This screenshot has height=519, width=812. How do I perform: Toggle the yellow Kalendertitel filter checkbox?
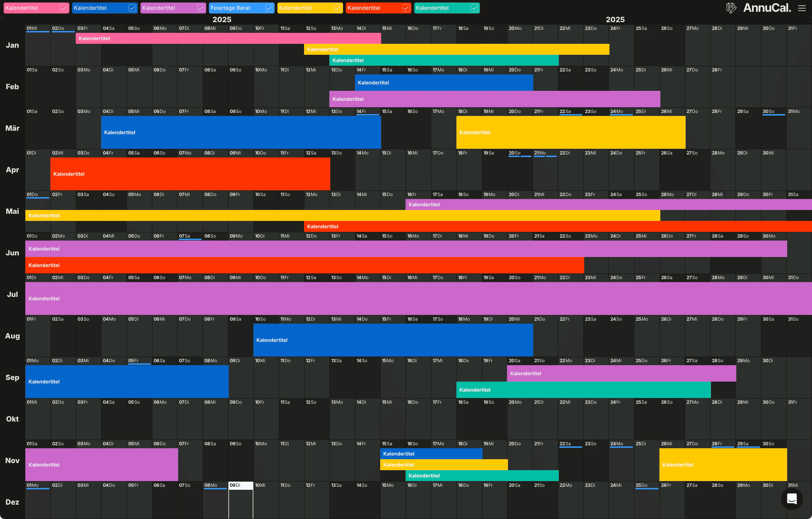pyautogui.click(x=337, y=8)
